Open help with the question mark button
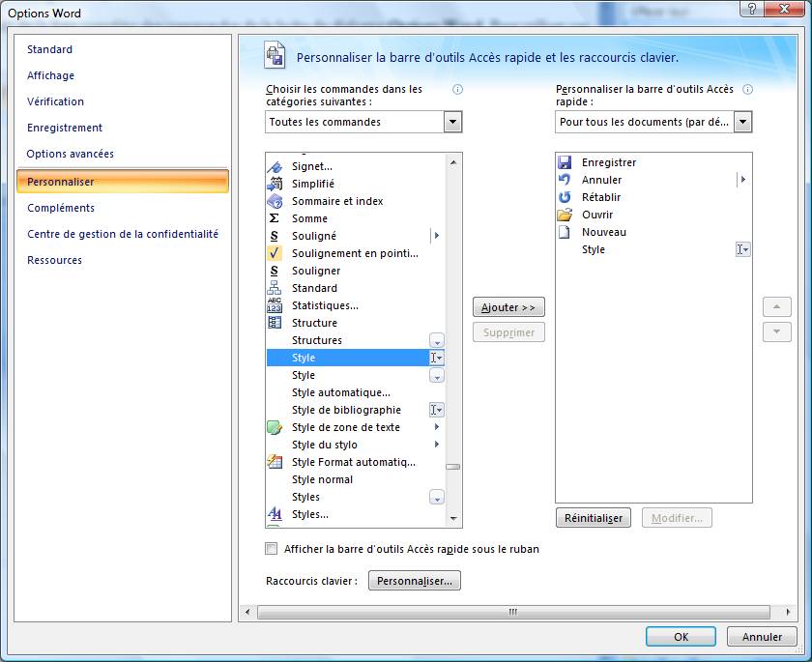This screenshot has height=662, width=812. pyautogui.click(x=752, y=9)
